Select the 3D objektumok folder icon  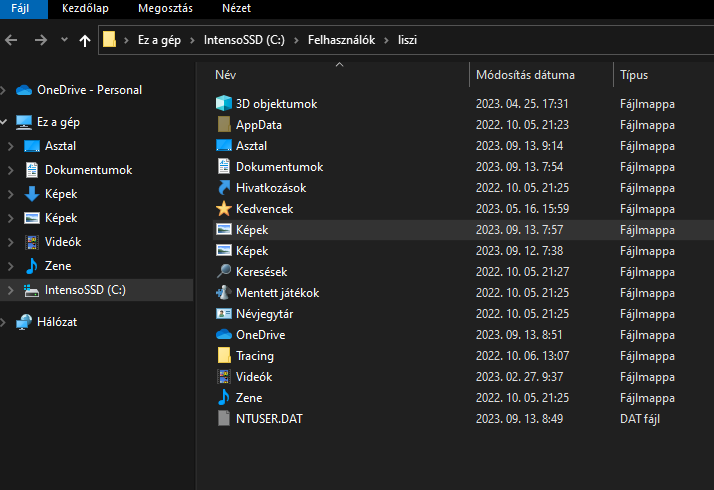[224, 103]
